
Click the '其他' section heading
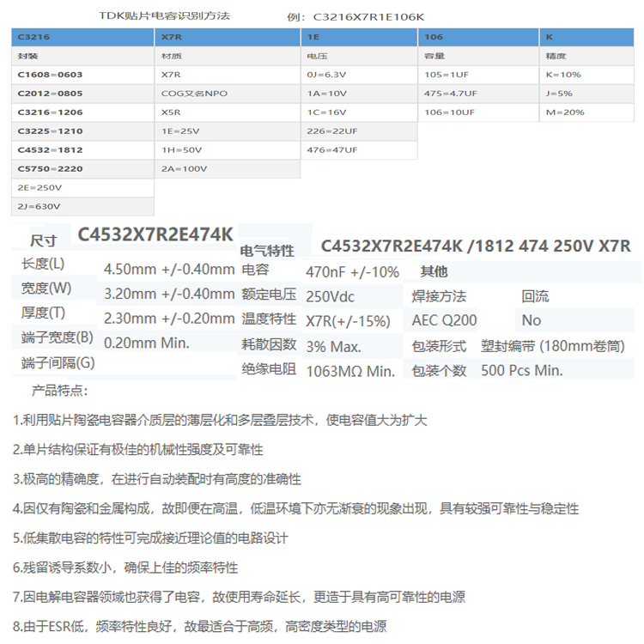click(434, 271)
